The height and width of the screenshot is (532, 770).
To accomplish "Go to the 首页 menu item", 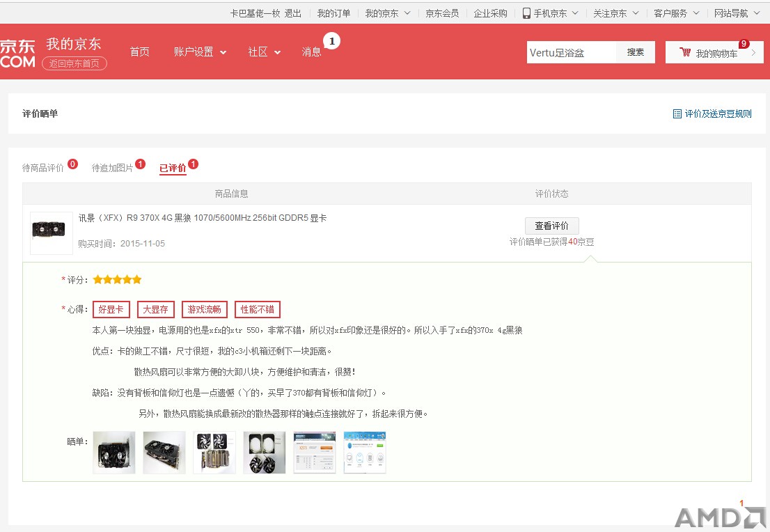I will pyautogui.click(x=139, y=52).
